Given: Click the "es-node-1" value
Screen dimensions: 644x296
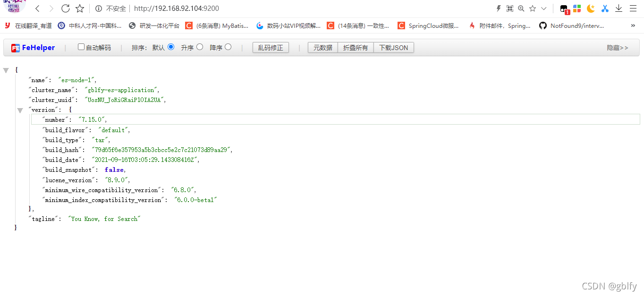Looking at the screenshot, I should (77, 80).
